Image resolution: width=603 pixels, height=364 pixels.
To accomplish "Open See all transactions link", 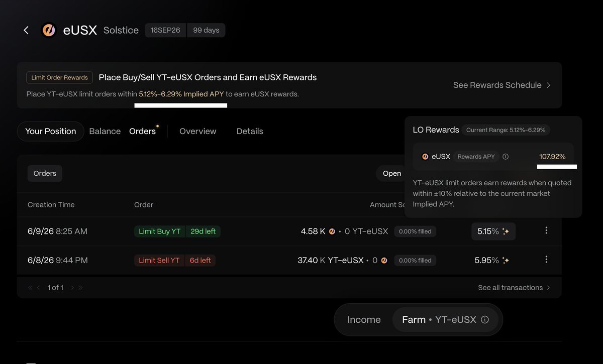I will [x=514, y=288].
